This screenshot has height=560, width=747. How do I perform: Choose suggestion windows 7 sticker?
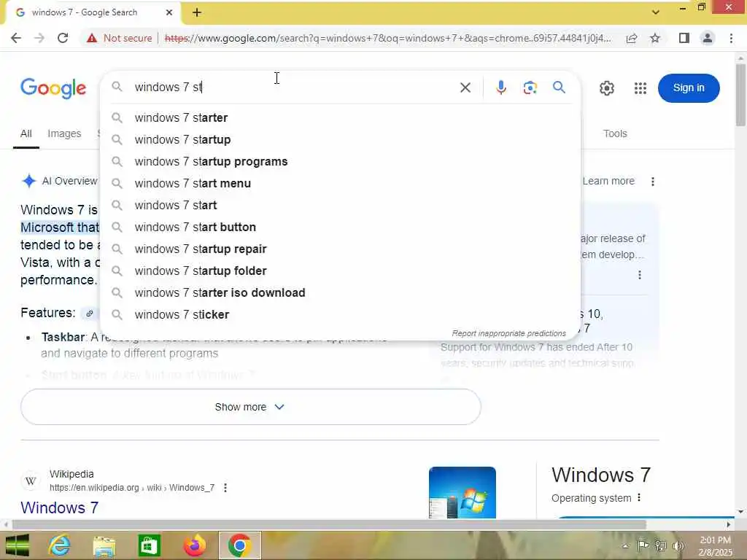pos(341,315)
